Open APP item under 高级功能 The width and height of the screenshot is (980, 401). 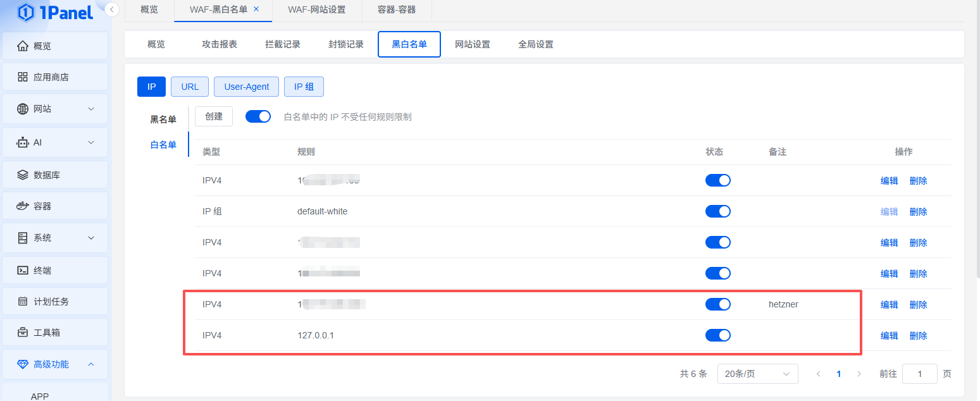coord(40,396)
